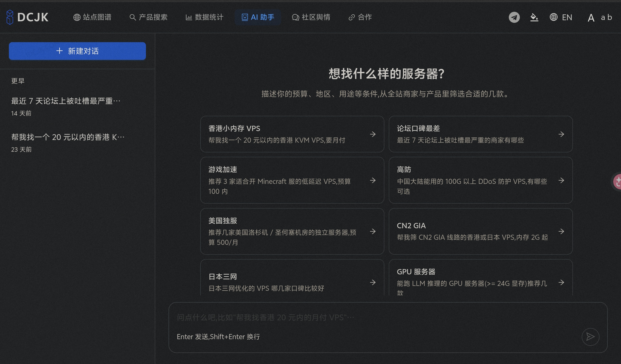621x364 pixels.
Task: Click the arrow on 香港小内存 VPS card
Action: (x=373, y=134)
